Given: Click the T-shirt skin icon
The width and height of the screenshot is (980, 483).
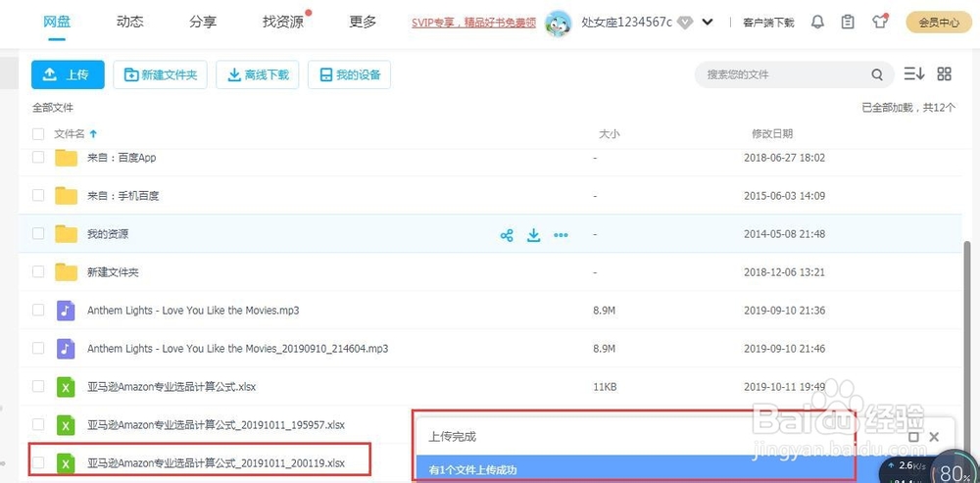Looking at the screenshot, I should click(x=880, y=22).
